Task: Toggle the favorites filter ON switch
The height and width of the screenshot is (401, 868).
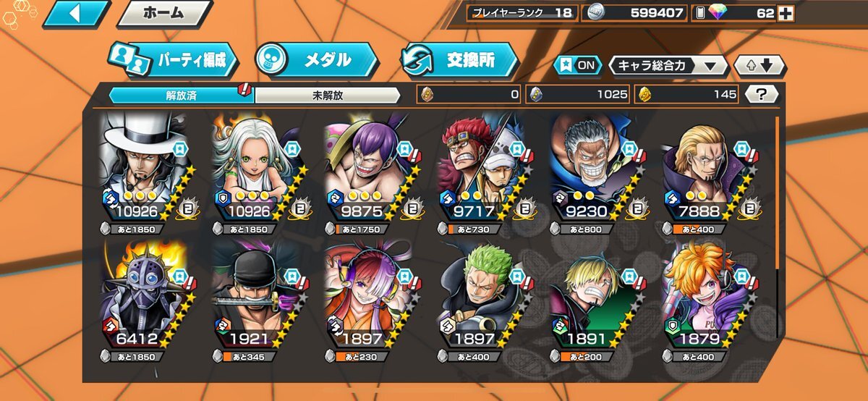Action: tap(577, 65)
